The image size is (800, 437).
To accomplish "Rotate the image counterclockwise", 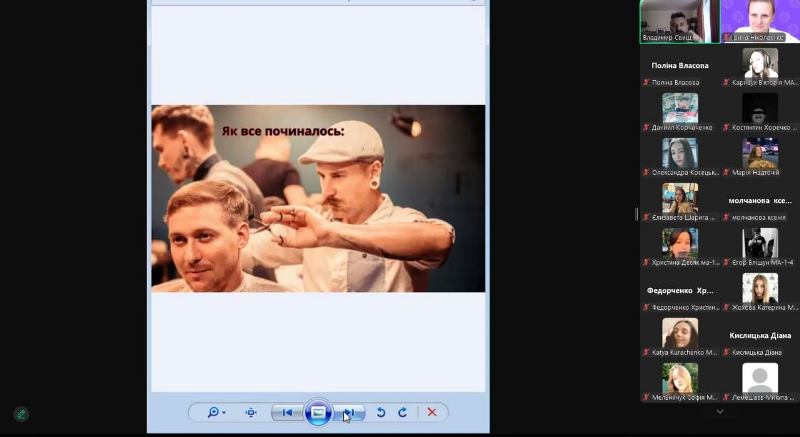I will click(x=380, y=412).
